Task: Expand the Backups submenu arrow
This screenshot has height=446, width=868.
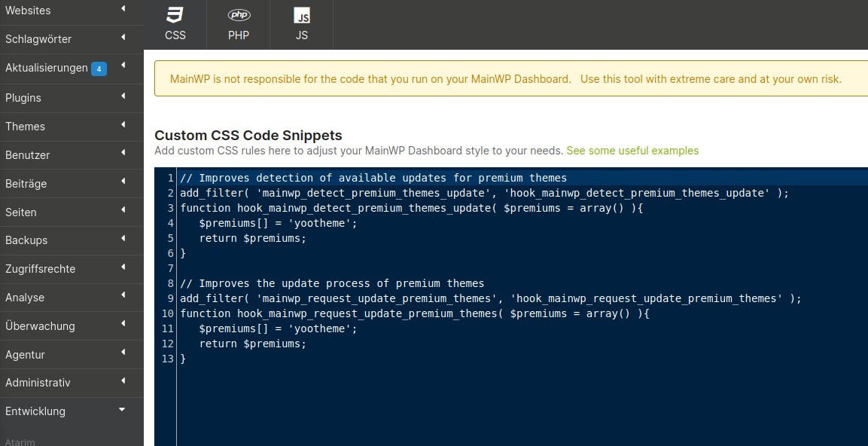Action: coord(123,239)
